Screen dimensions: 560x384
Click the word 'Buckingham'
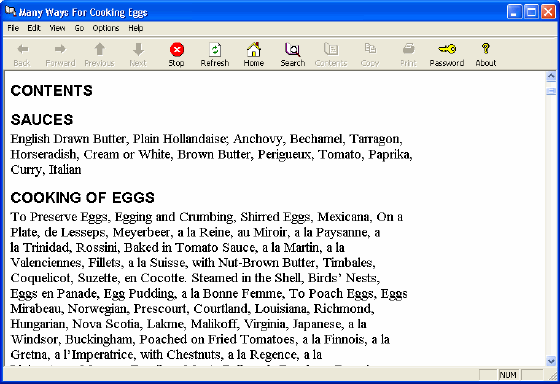click(99, 340)
